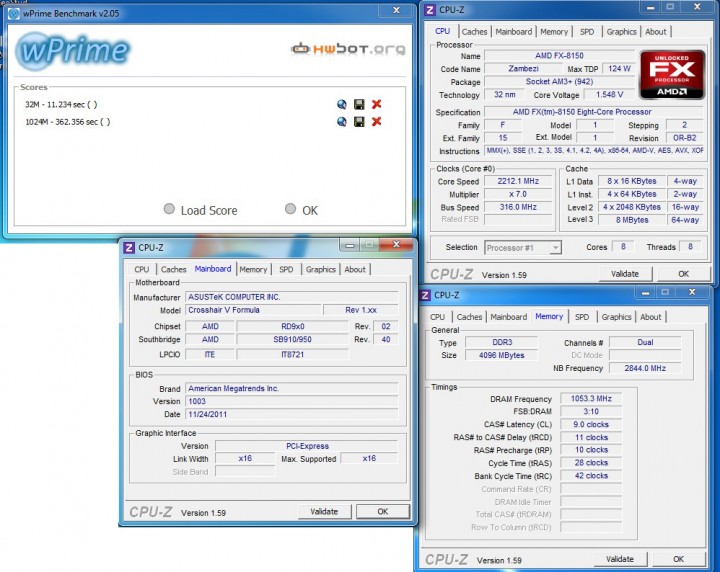
Task: Switch to Caches tab in the Mainboard CPU-Z window
Action: click(174, 269)
